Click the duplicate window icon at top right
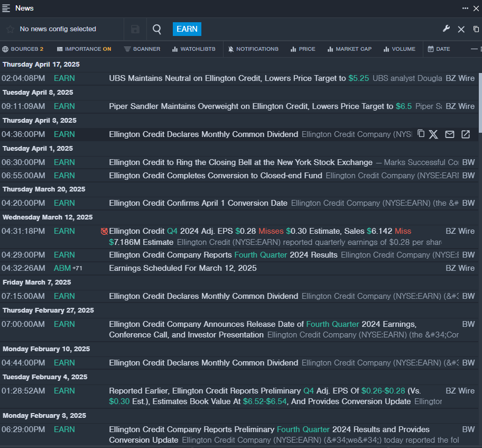 [x=476, y=29]
